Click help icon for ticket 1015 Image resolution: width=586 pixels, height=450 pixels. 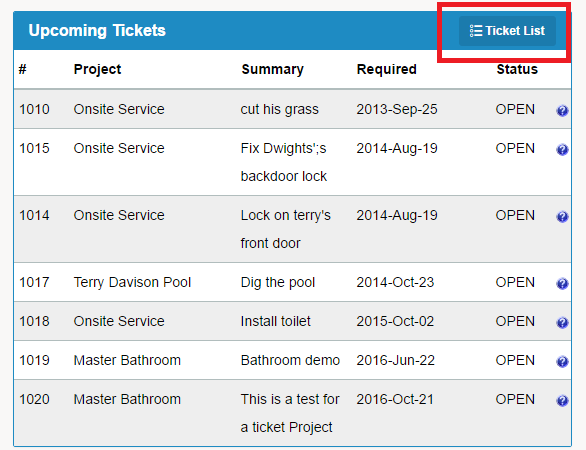[x=562, y=150]
